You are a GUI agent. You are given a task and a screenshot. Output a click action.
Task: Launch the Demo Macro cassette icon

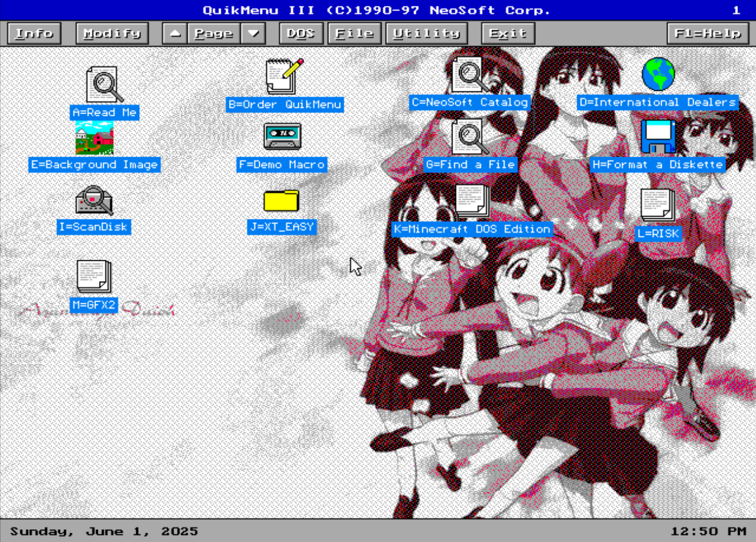point(282,137)
